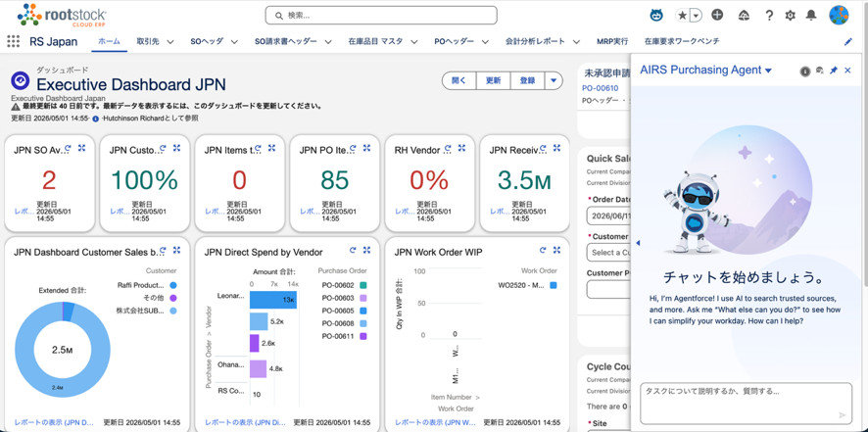Viewport: 868px width, 432px height.
Task: Expand the JPN Receiv.. card
Action: 557,148
